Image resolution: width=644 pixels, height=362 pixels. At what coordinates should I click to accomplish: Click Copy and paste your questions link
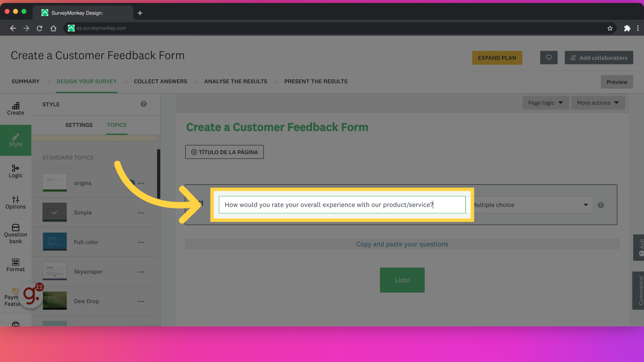click(x=402, y=244)
